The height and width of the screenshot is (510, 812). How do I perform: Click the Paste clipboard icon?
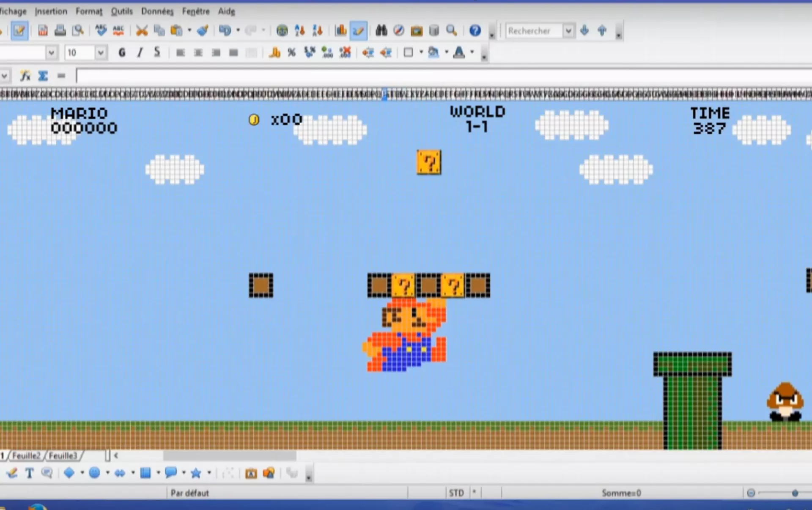point(176,30)
